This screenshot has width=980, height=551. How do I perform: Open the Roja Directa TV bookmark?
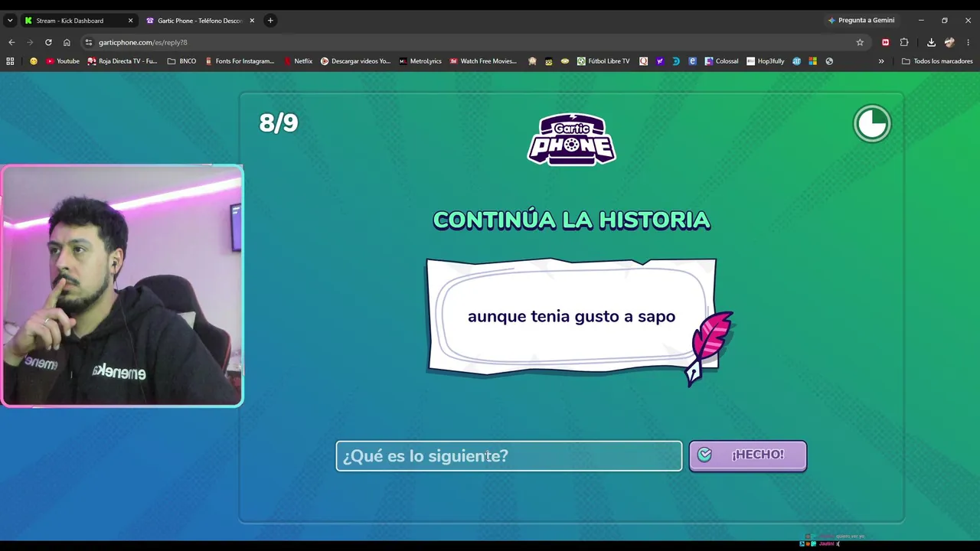coord(122,61)
